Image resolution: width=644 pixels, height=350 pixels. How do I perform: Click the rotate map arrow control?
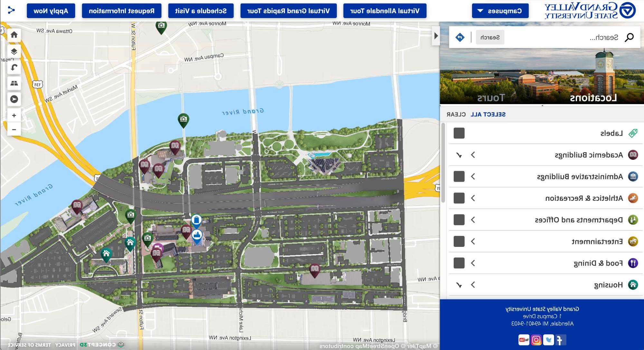(x=14, y=67)
